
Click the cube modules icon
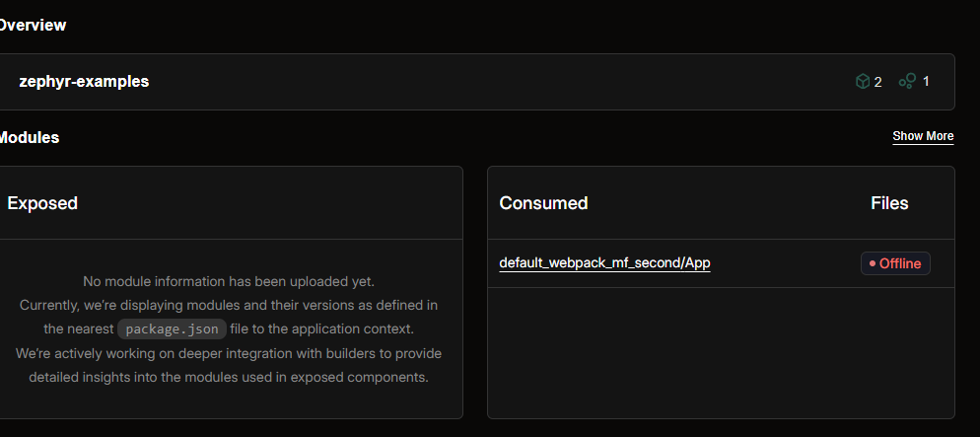(863, 81)
